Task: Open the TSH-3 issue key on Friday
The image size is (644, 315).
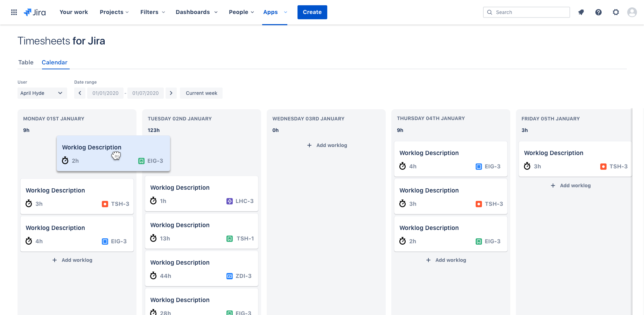Action: (x=618, y=167)
